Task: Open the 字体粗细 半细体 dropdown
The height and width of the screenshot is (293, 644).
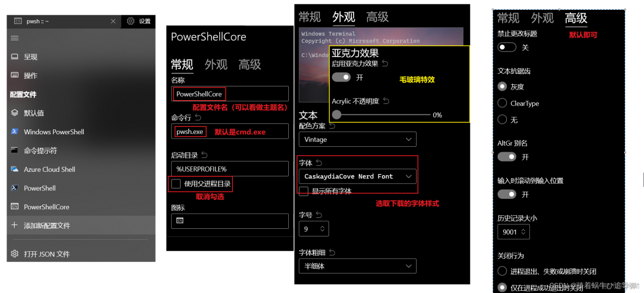Action: pyautogui.click(x=358, y=266)
